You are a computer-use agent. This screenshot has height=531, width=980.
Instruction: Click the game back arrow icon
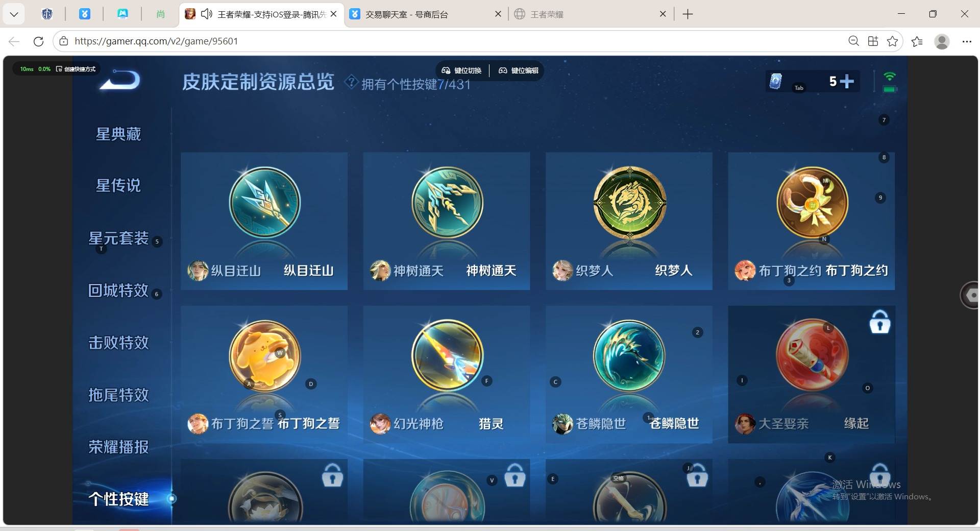click(x=120, y=80)
